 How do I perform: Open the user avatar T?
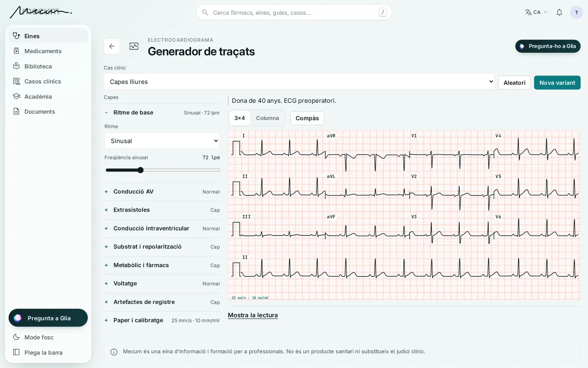577,13
